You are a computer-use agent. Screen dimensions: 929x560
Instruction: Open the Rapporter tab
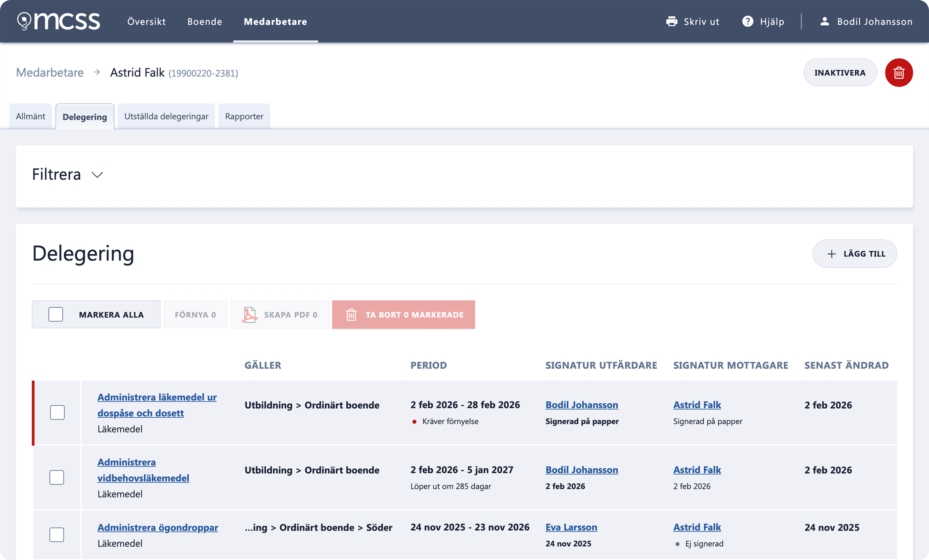click(x=244, y=116)
